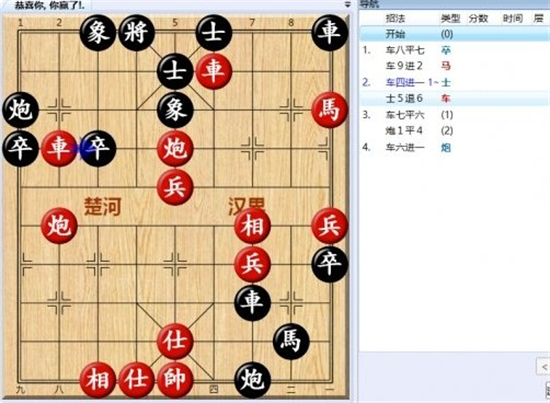550x403 pixels.
Task: Select final move 车六进一
Action: coord(405,147)
